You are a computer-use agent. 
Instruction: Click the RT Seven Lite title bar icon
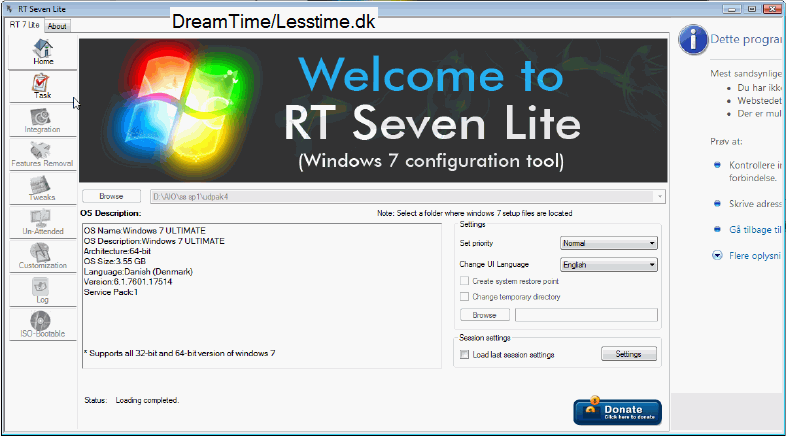(x=10, y=9)
